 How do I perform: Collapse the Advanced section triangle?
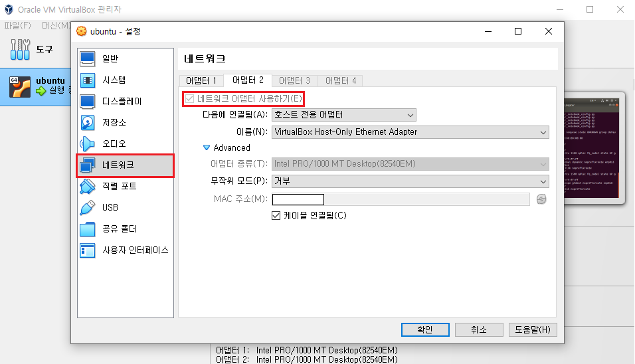coord(207,147)
